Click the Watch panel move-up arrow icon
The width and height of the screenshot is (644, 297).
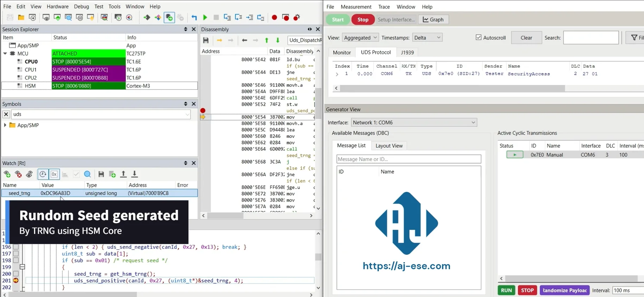(x=123, y=174)
